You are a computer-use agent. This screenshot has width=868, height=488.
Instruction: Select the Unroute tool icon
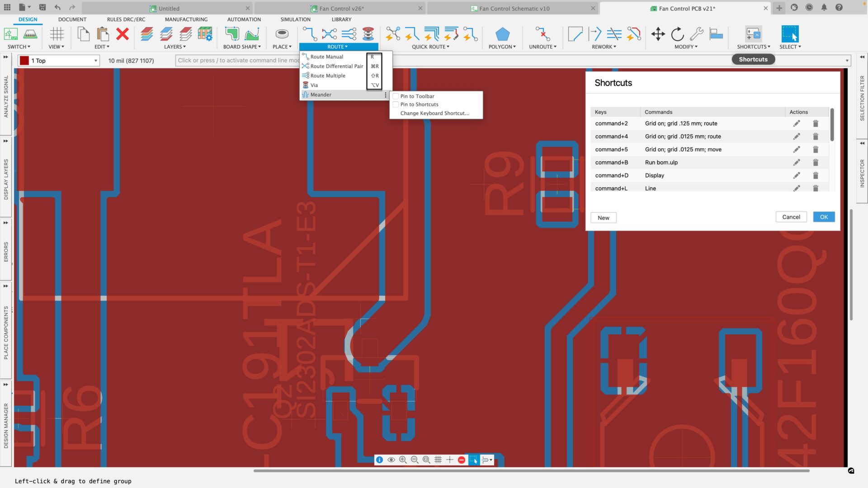click(x=542, y=34)
